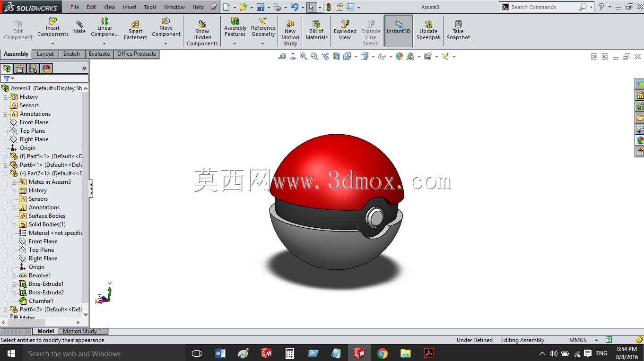Open the Open-file dropdown arrow
Viewport: 644px width, 361px height.
252,8
